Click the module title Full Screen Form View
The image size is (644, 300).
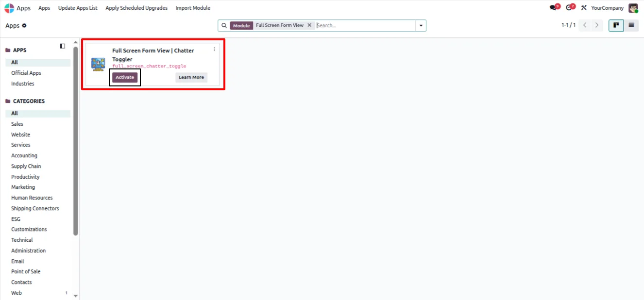pos(153,55)
